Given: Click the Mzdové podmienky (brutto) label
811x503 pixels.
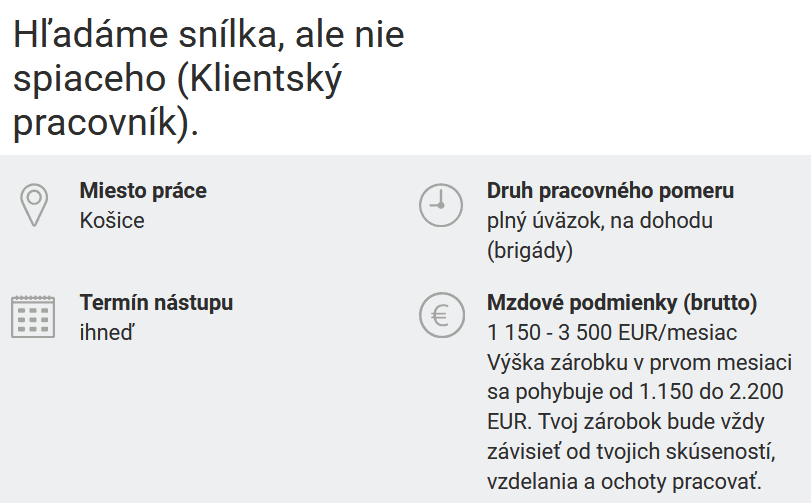Looking at the screenshot, I should pos(621,302).
